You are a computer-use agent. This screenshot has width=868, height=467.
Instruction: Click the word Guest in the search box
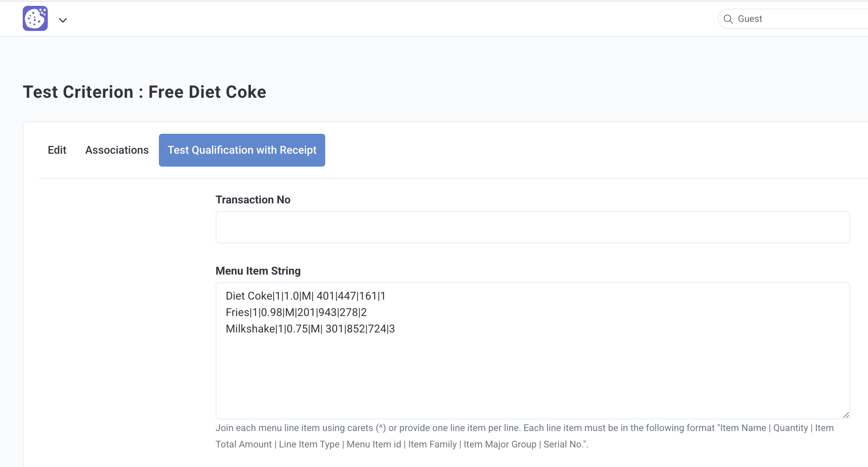click(x=750, y=19)
